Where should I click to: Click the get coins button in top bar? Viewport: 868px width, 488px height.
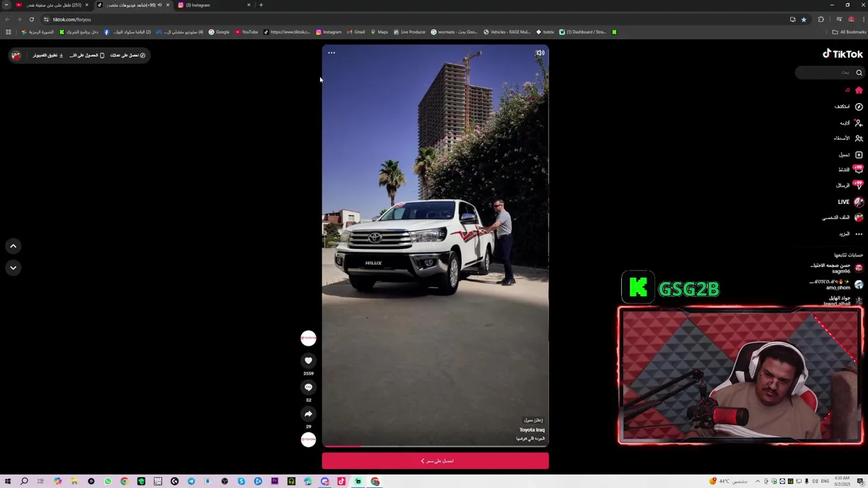coord(128,56)
